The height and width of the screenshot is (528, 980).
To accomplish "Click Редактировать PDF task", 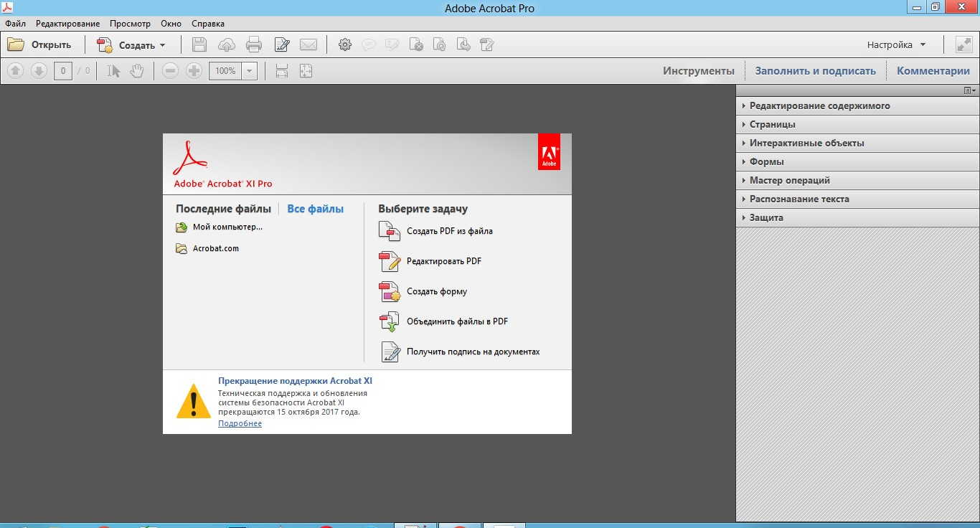I will [x=430, y=261].
